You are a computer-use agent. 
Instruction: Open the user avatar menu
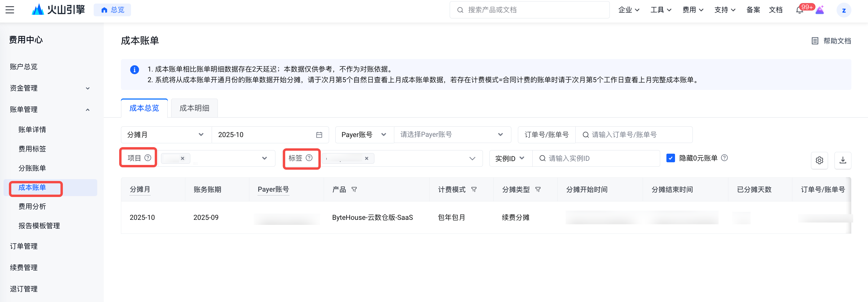[x=844, y=10]
